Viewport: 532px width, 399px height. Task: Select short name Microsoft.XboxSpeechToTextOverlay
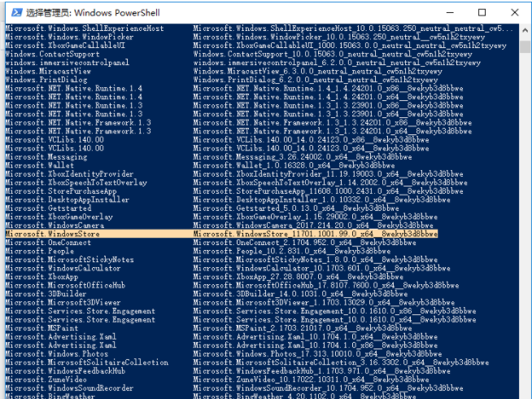coord(76,182)
